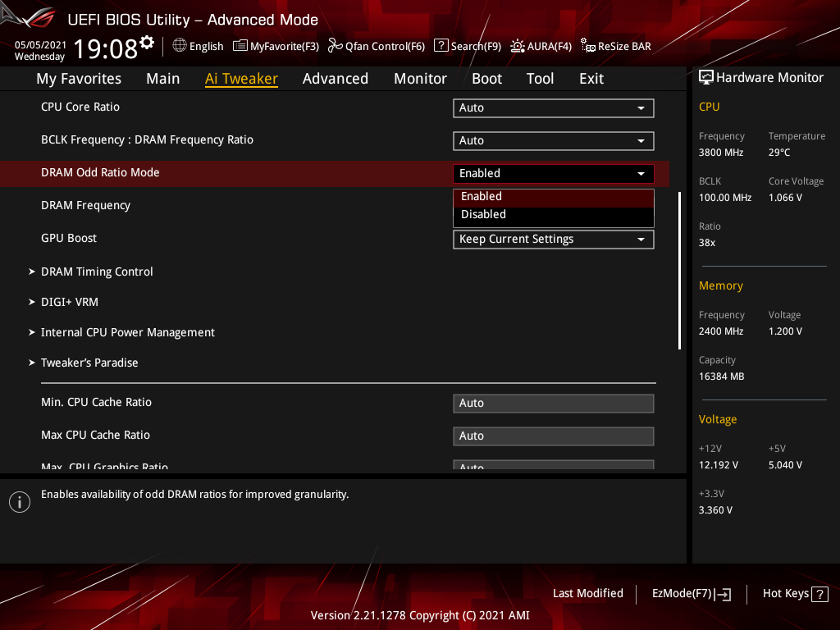Screen dimensions: 840x630
Task: Click the Core Voltage value 1.066 V
Action: (785, 198)
